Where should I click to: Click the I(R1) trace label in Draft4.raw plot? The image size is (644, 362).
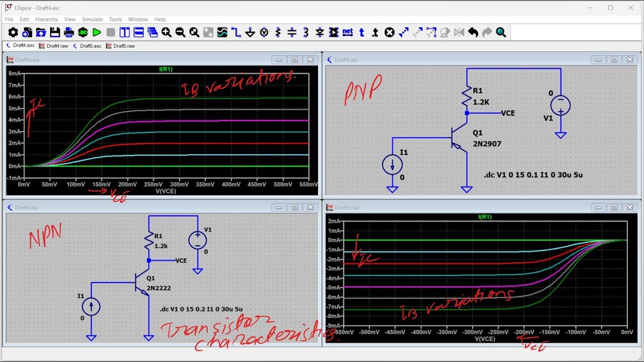(x=165, y=69)
